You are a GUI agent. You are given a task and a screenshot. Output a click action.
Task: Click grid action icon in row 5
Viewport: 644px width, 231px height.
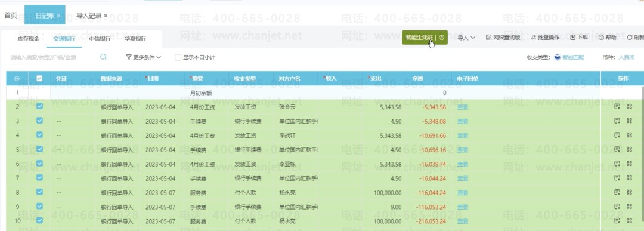coord(629,150)
